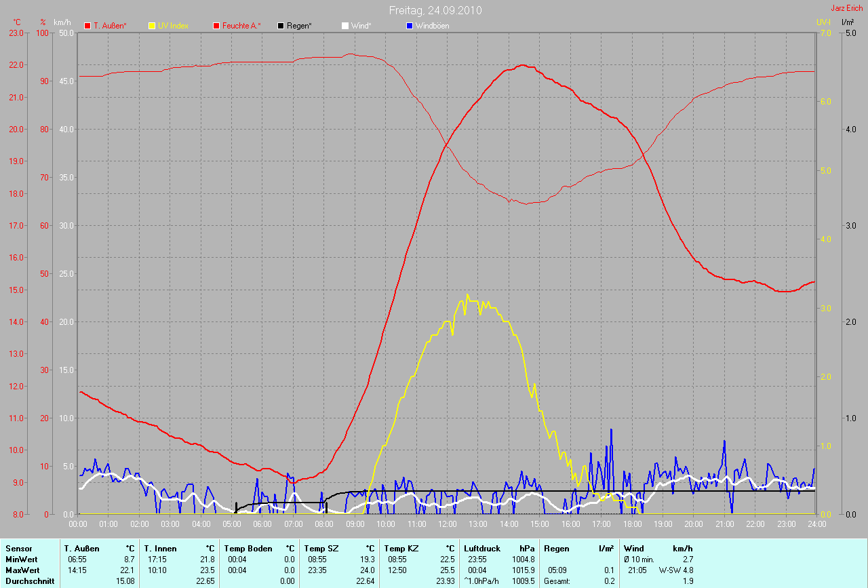Click the 'Gesamt:' rain total label
868x588 pixels.
(557, 581)
